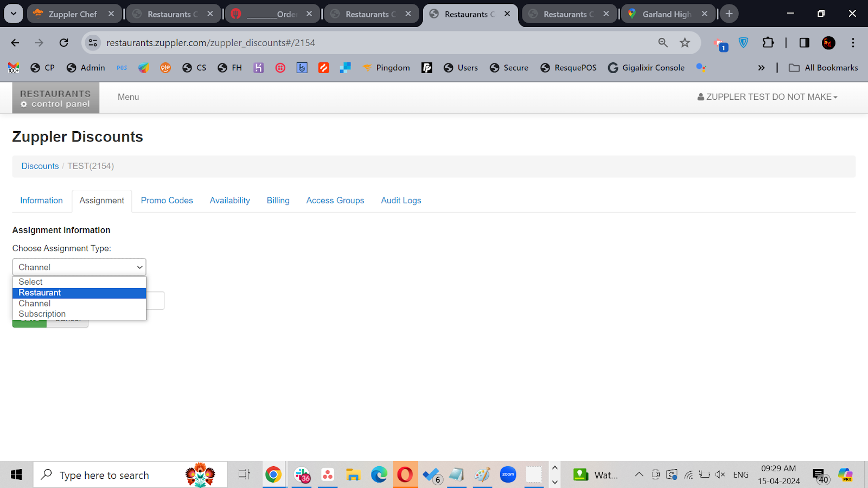Click the Restaurants control panel logo

(56, 98)
